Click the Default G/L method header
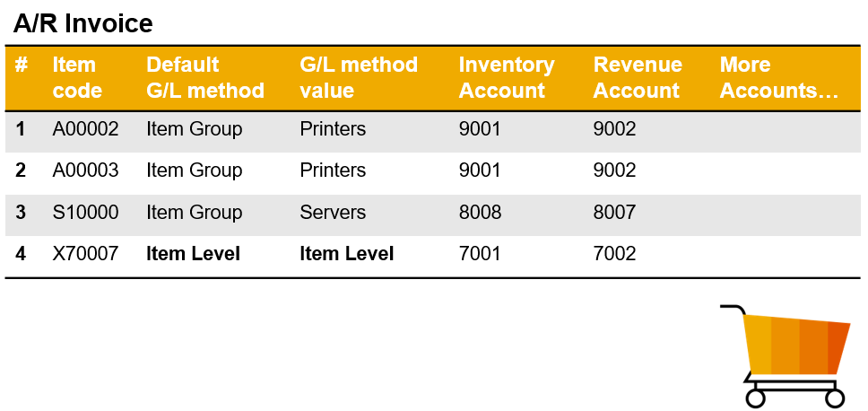This screenshot has height=411, width=868. (x=205, y=77)
